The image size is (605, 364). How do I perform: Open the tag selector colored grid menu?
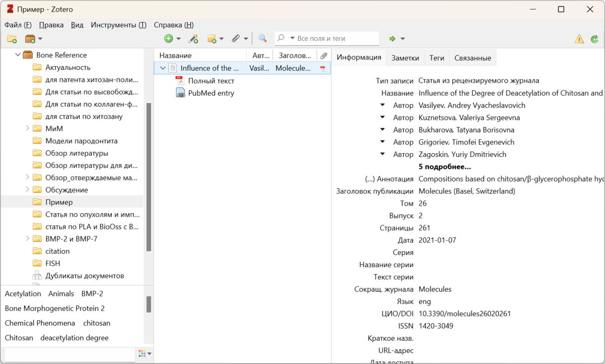pyautogui.click(x=145, y=354)
